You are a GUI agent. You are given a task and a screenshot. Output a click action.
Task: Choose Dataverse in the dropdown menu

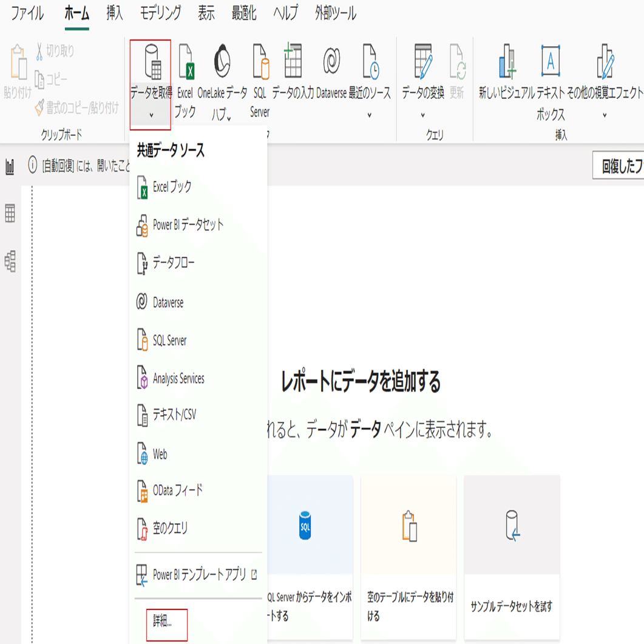coord(198,303)
